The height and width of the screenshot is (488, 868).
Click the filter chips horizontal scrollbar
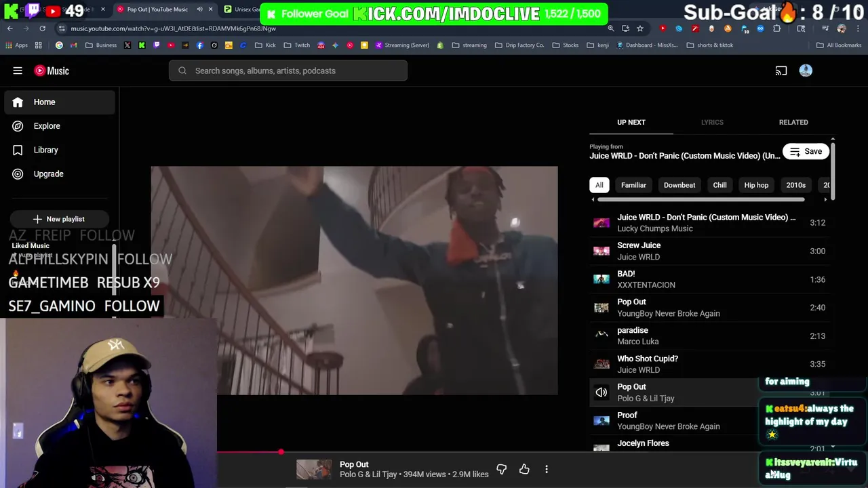[x=701, y=200]
